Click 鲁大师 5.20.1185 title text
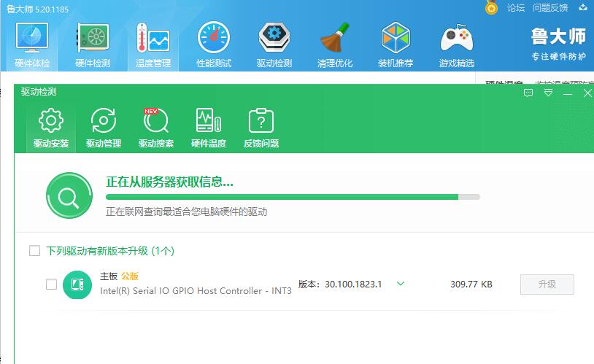 (37, 9)
